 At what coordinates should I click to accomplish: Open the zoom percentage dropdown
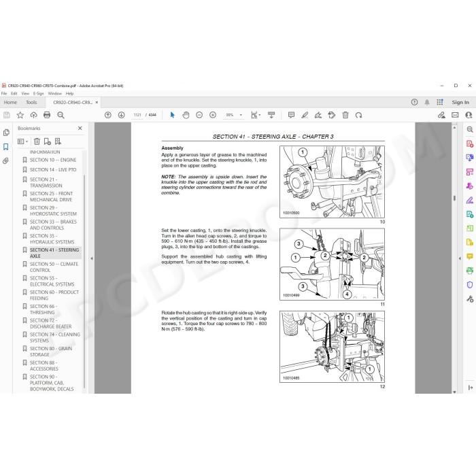pyautogui.click(x=241, y=115)
